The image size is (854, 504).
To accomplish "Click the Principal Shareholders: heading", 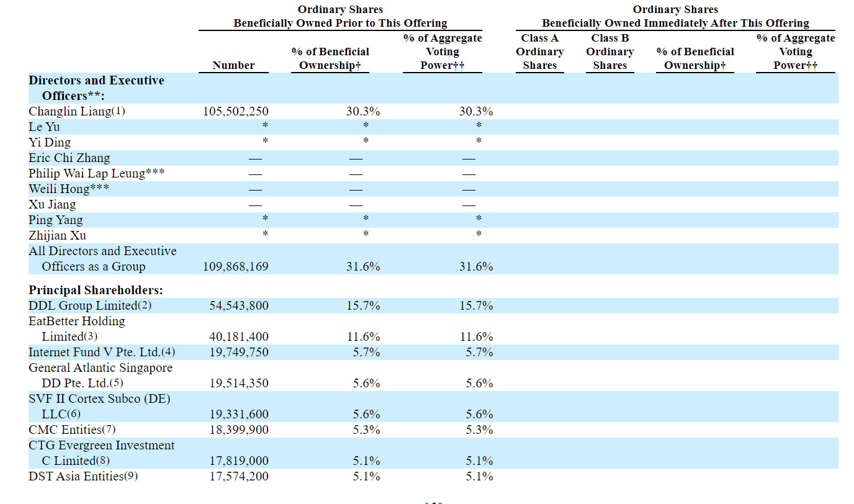I will click(96, 290).
